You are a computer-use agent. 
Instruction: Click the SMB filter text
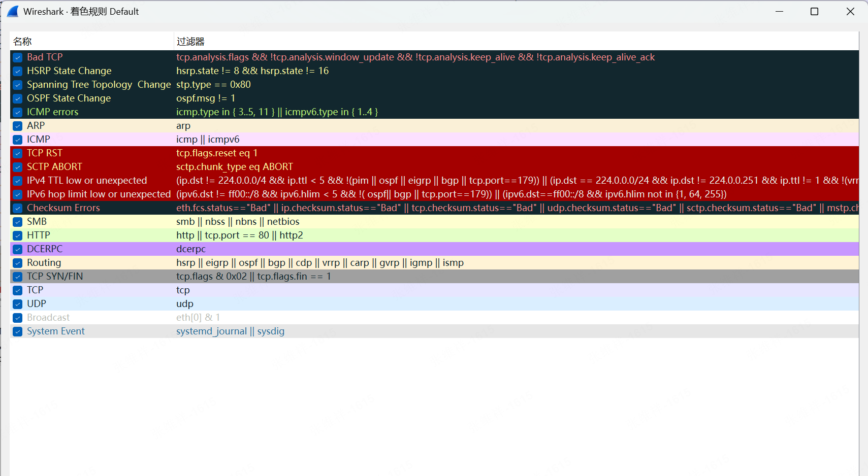pos(238,222)
